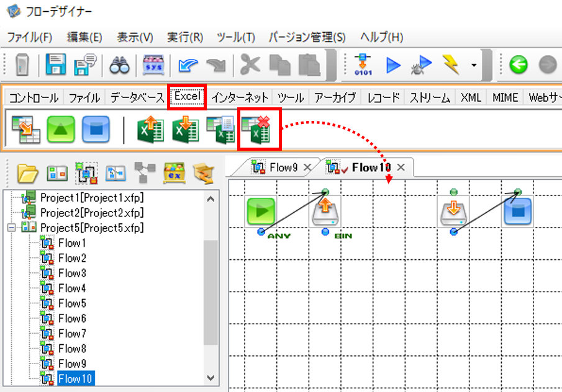Select Project2[Project2.xfp] in tree
The height and width of the screenshot is (392, 562).
(x=92, y=213)
